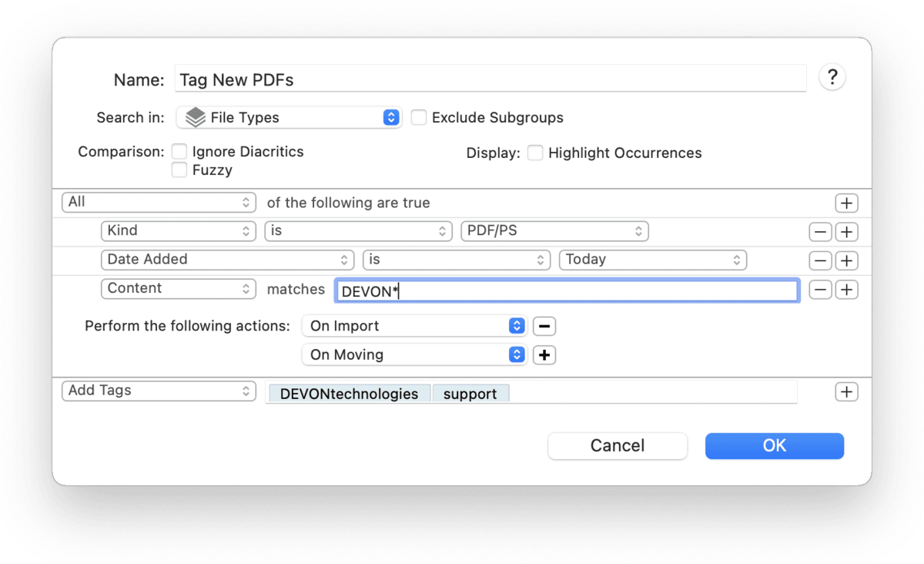Screen dimensions: 924x564
Task: Add another action after Add Tags
Action: pyautogui.click(x=846, y=392)
